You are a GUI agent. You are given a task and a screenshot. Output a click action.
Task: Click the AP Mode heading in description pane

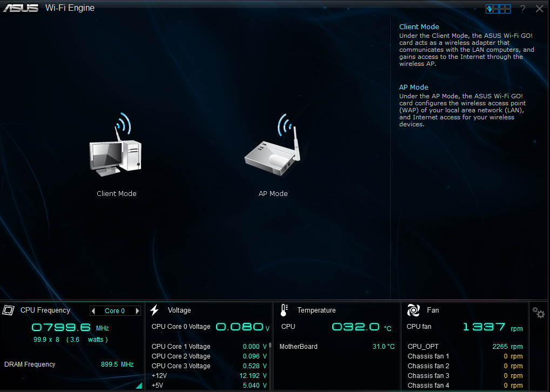tap(413, 87)
